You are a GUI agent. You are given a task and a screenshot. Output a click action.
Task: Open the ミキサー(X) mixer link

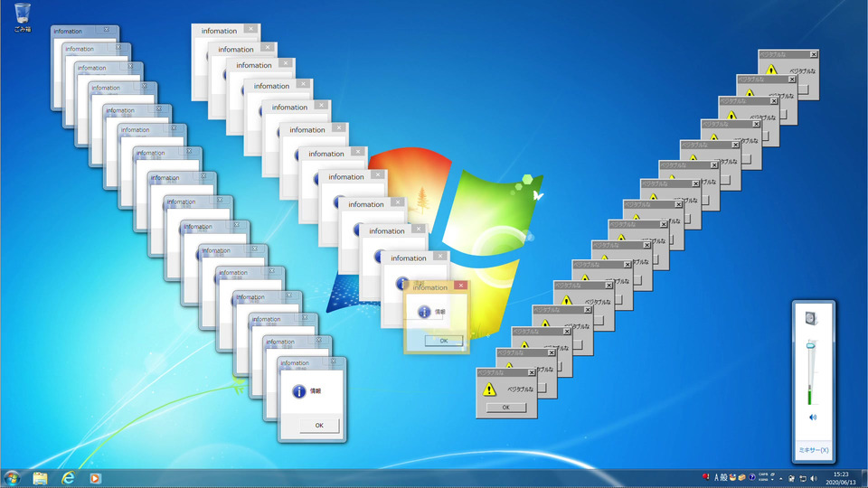pyautogui.click(x=813, y=450)
